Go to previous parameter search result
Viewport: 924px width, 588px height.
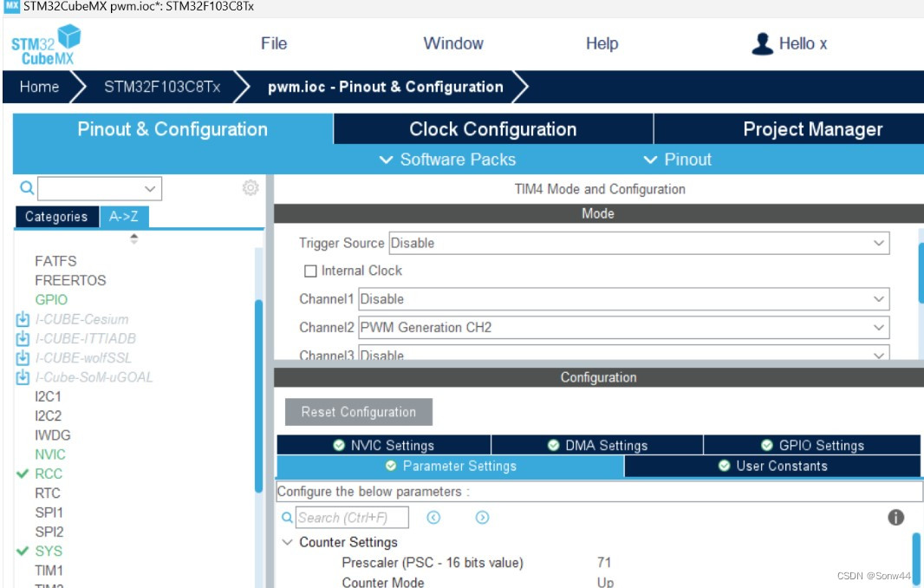click(433, 517)
